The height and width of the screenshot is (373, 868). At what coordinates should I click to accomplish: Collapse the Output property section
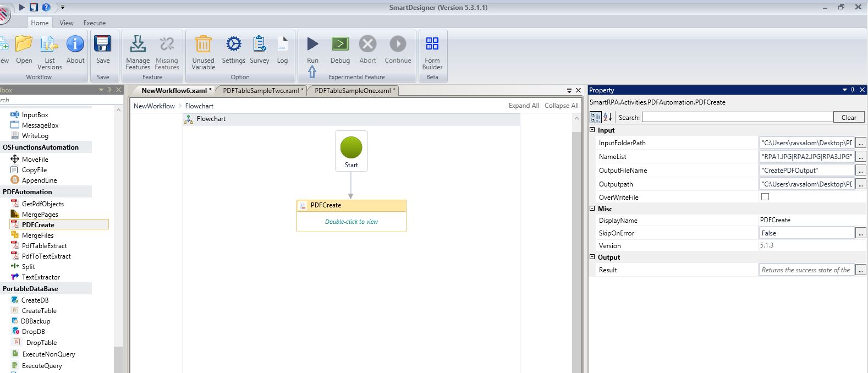click(592, 257)
